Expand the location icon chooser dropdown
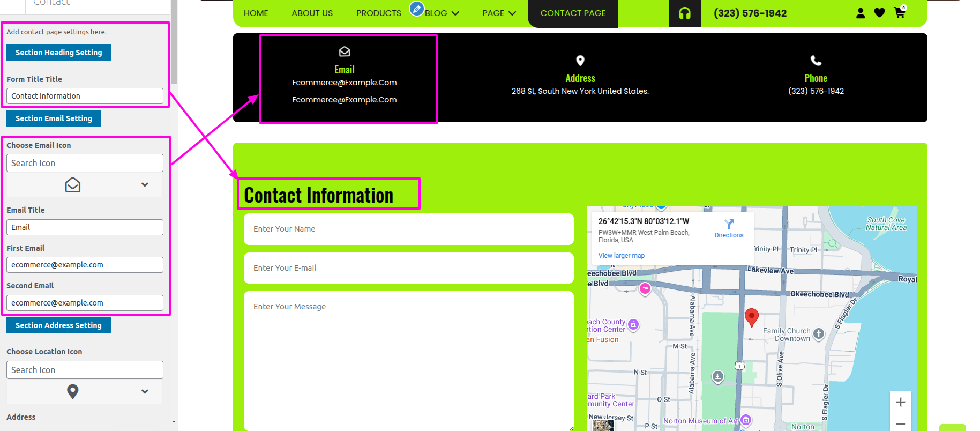This screenshot has width=980, height=431. [x=145, y=391]
